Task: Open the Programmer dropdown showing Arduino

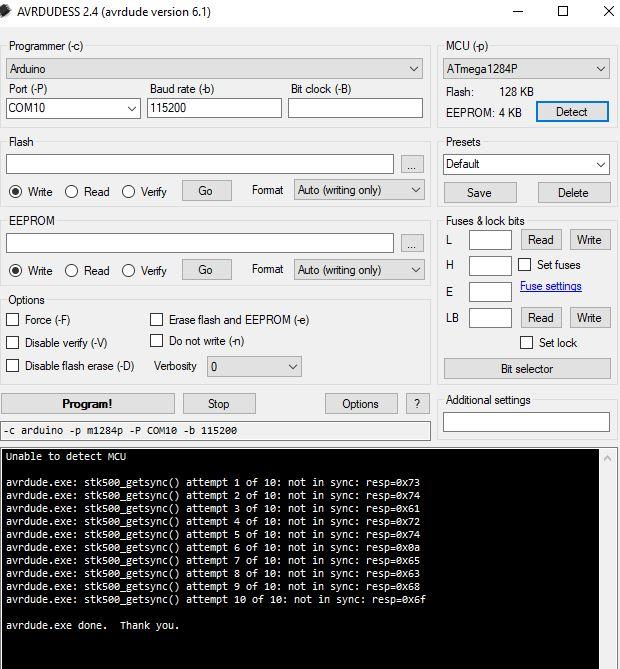Action: click(x=214, y=69)
